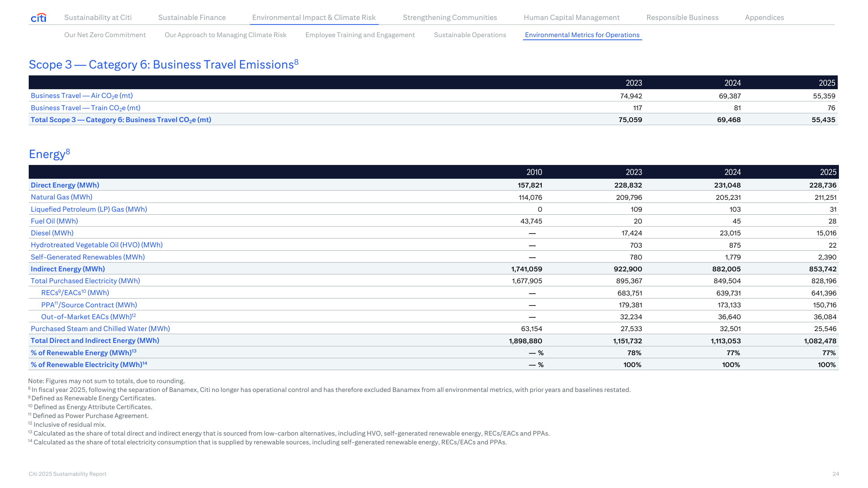
Task: Click % of Renewable Energy (MWh) label
Action: coord(83,353)
